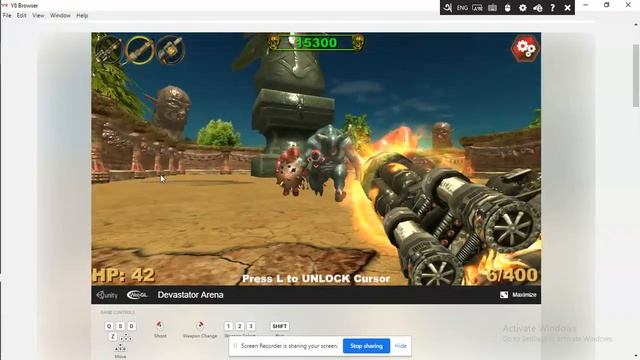
Task: Open the on-screen keyboard icon in language bar
Action: tap(492, 8)
